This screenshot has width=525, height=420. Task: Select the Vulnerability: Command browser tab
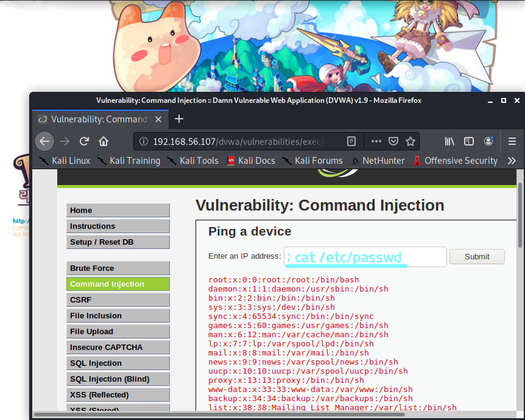[100, 119]
